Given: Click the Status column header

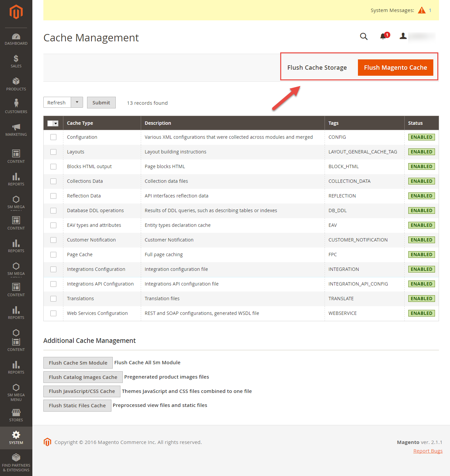Looking at the screenshot, I should click(422, 123).
